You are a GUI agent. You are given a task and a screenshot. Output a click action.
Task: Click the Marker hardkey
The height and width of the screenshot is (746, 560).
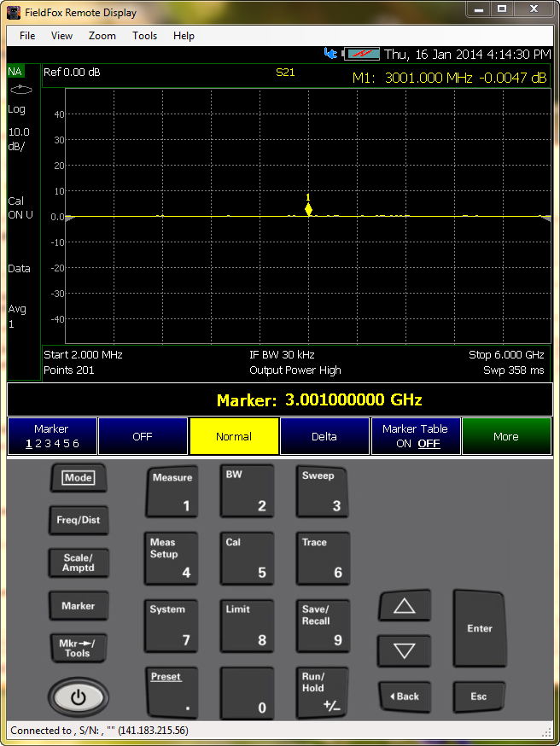[x=79, y=606]
